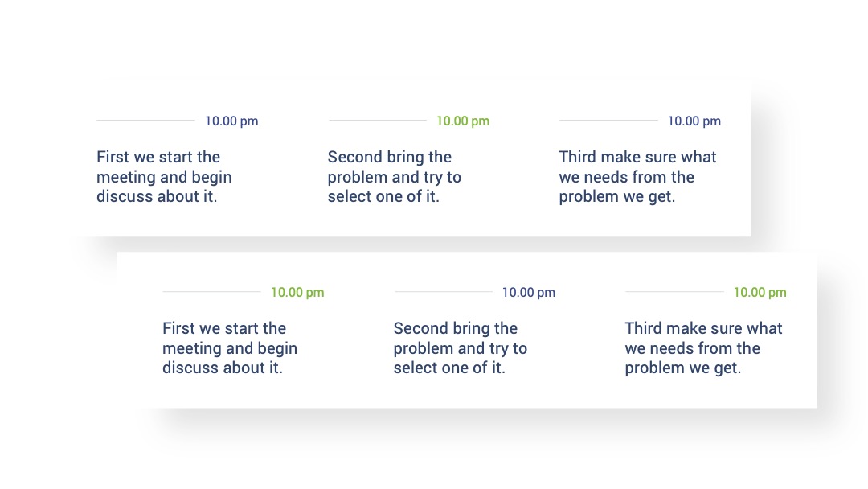The image size is (868, 489).
Task: Click the divider line before bottom-left green time
Action: tap(211, 291)
